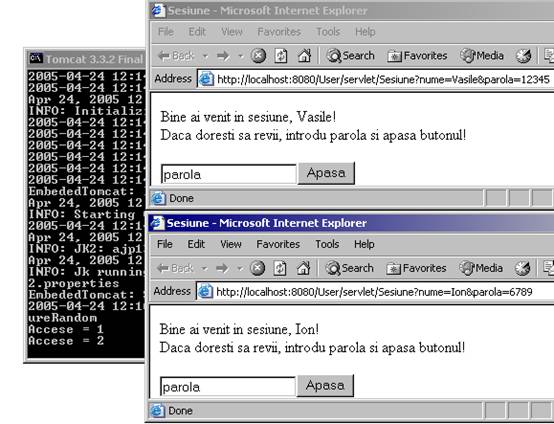
Task: Open Tools menu in the bottom browser
Action: (327, 244)
